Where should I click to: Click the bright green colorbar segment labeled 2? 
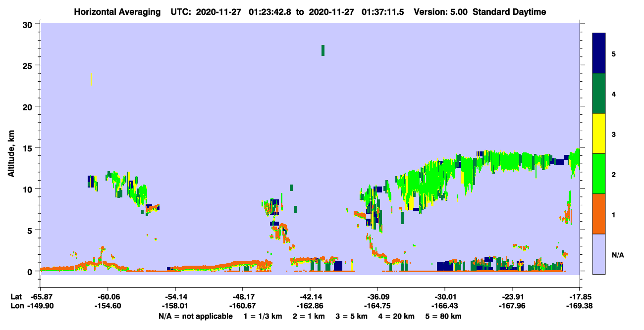599,174
